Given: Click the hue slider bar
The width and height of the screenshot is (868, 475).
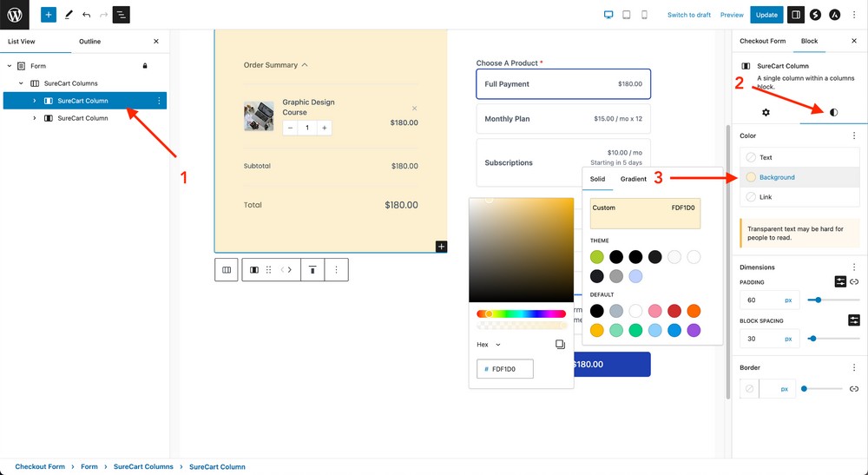Looking at the screenshot, I should click(x=521, y=313).
